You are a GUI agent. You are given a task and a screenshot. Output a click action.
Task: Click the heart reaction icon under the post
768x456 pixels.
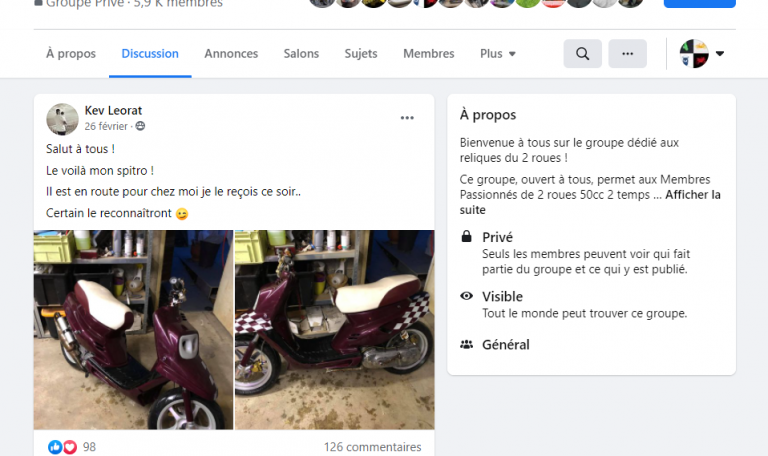click(x=70, y=447)
